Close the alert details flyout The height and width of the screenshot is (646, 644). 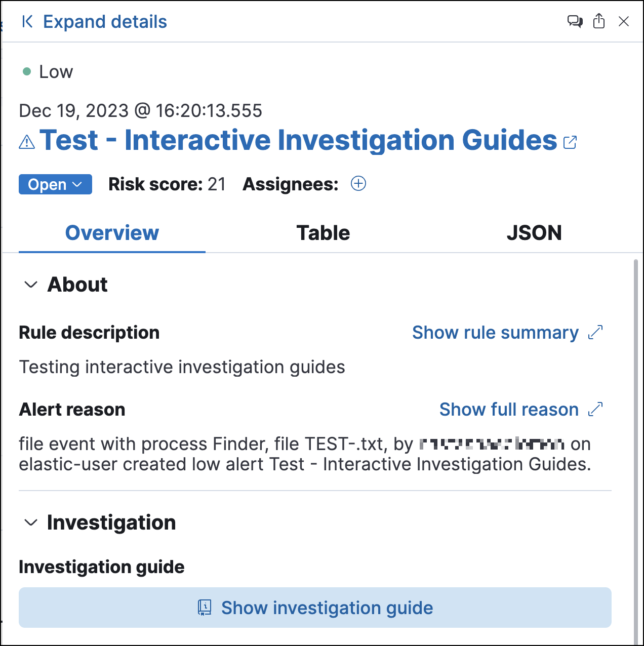click(623, 21)
